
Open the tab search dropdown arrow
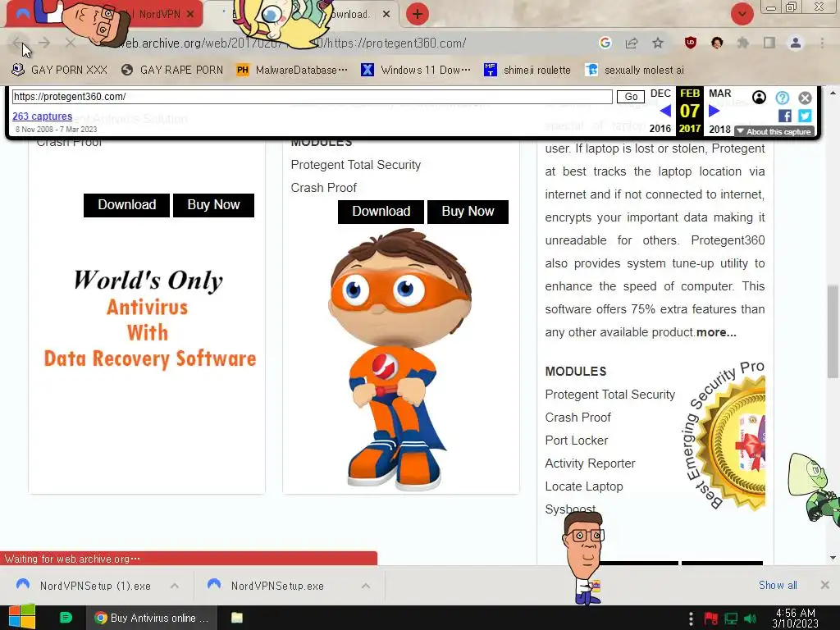(742, 14)
